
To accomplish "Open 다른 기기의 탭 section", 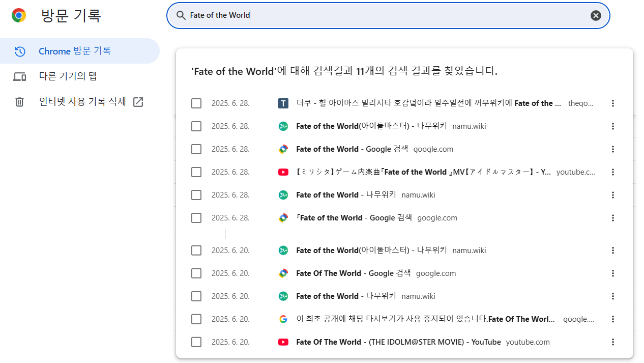I will coord(68,76).
